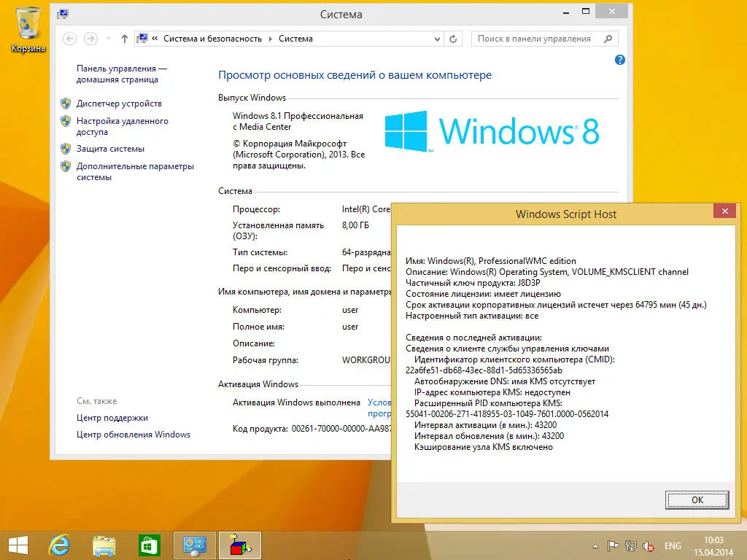
Task: Click shield icon beside 'Дополнительные параметры системы'
Action: (66, 166)
